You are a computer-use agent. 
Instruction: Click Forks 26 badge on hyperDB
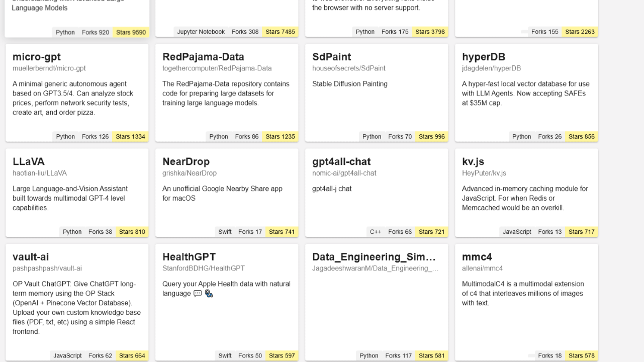(550, 137)
